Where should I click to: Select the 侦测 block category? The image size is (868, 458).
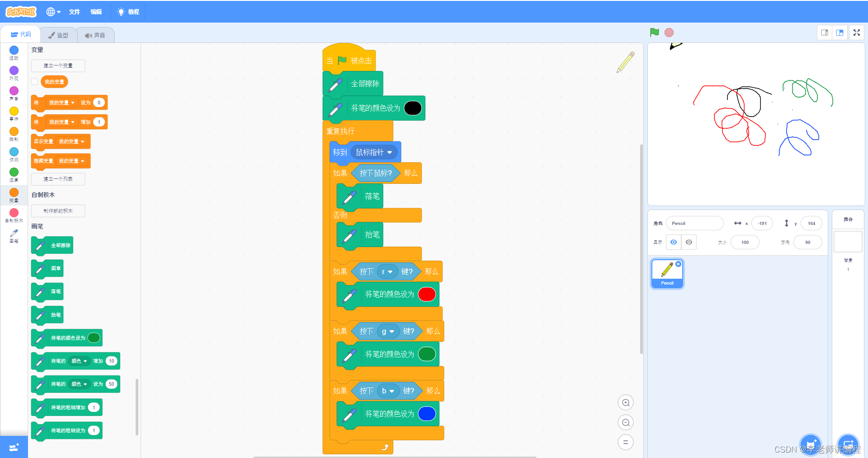[x=14, y=154]
